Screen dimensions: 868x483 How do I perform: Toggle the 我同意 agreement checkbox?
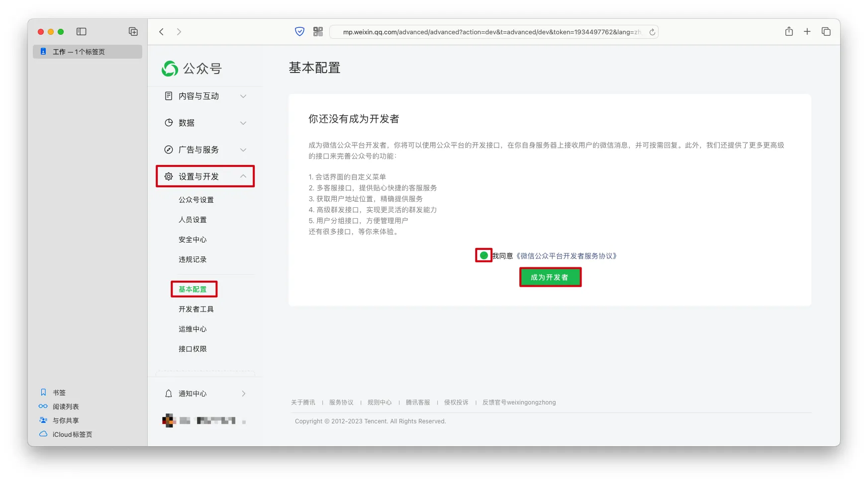pyautogui.click(x=483, y=256)
